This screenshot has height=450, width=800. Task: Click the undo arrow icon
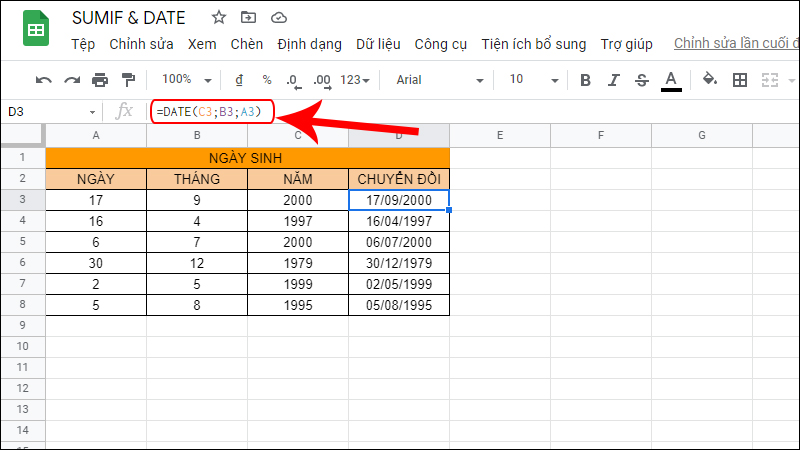pyautogui.click(x=43, y=80)
